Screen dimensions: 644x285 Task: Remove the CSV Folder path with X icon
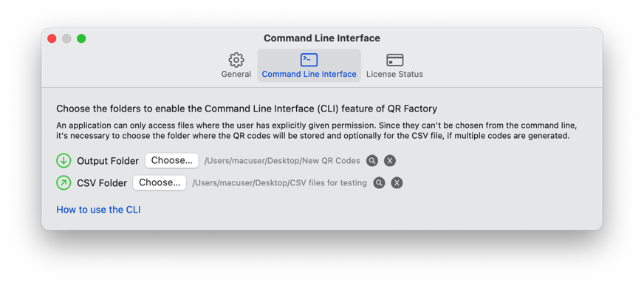[397, 183]
